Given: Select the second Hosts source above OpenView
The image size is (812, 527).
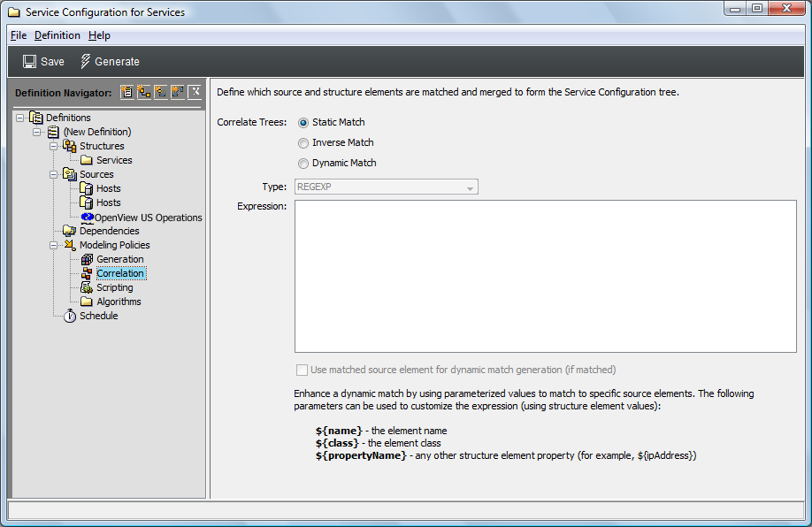Looking at the screenshot, I should [x=108, y=202].
